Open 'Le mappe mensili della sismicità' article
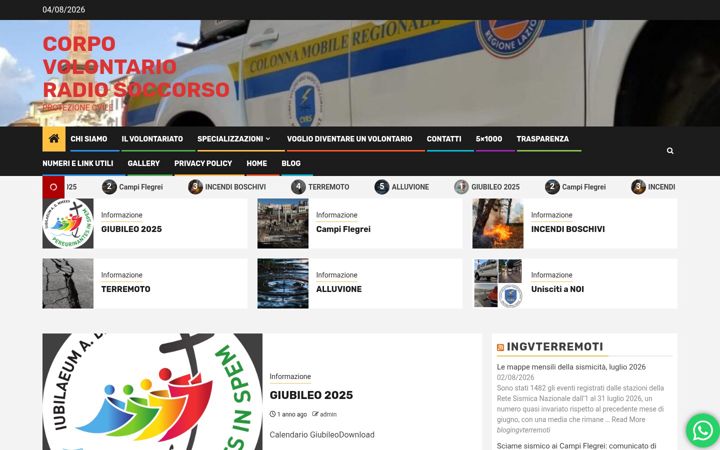The width and height of the screenshot is (720, 450). pos(571,367)
